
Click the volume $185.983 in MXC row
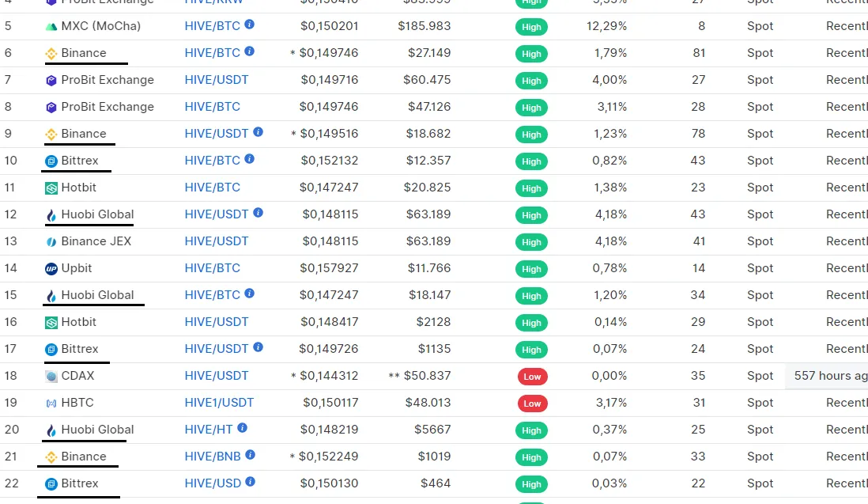coord(424,26)
